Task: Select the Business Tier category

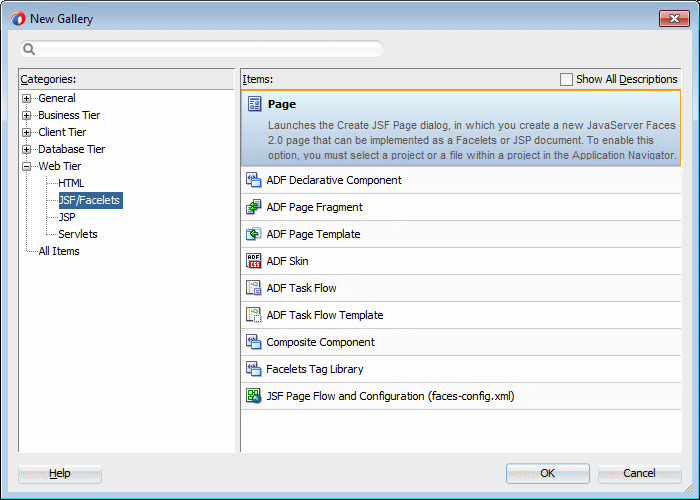Action: pyautogui.click(x=69, y=115)
